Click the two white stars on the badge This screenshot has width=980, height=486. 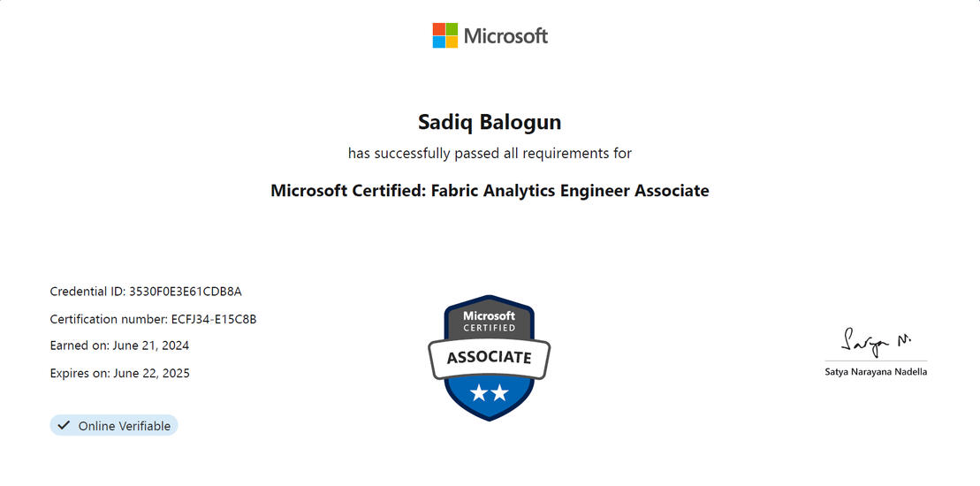coord(490,393)
